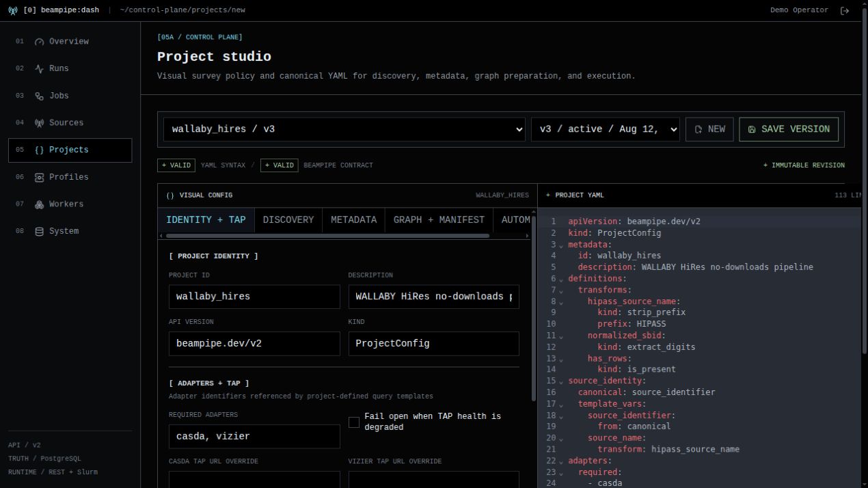Click the CASDA TAP URL override field
Image resolution: width=868 pixels, height=488 pixels.
(x=254, y=480)
